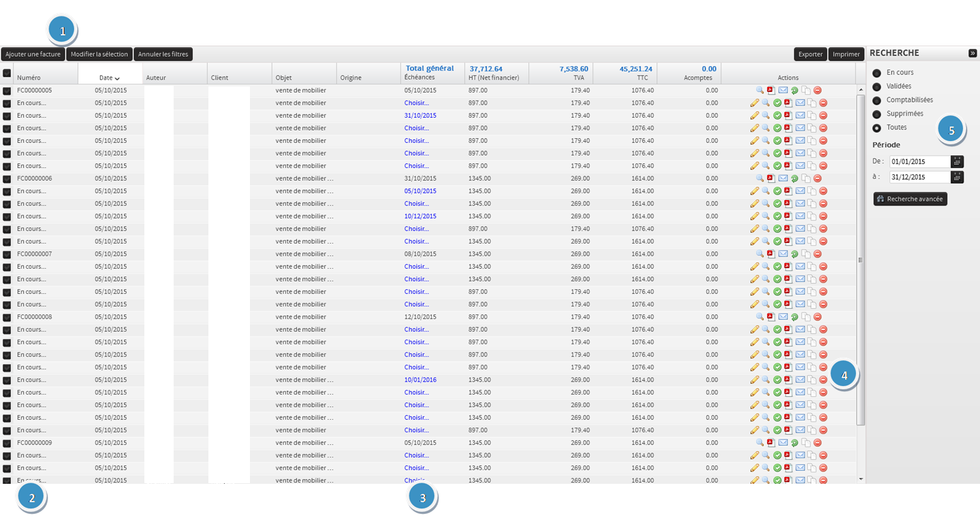Select the 'En cours' radio filter
This screenshot has width=980, height=526.
coord(876,73)
